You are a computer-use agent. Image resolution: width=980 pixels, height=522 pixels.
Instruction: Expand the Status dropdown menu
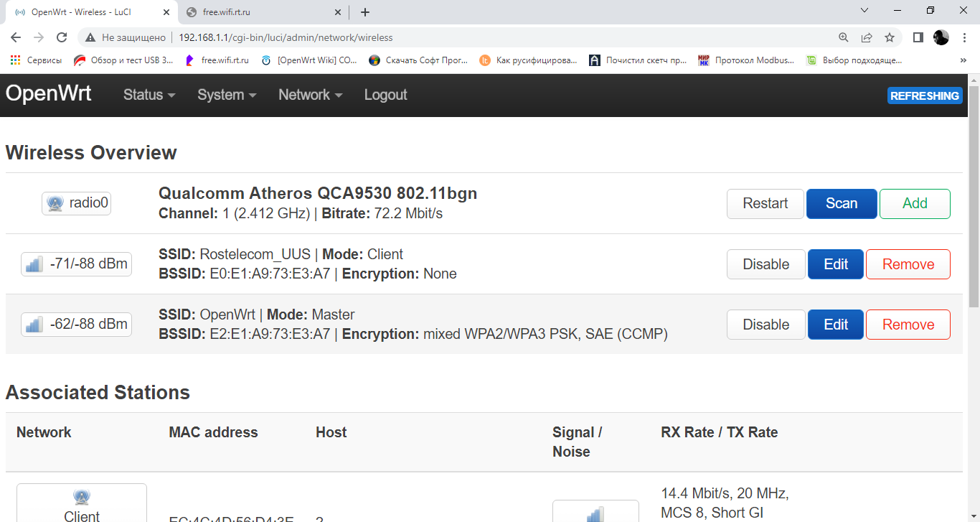pos(149,95)
